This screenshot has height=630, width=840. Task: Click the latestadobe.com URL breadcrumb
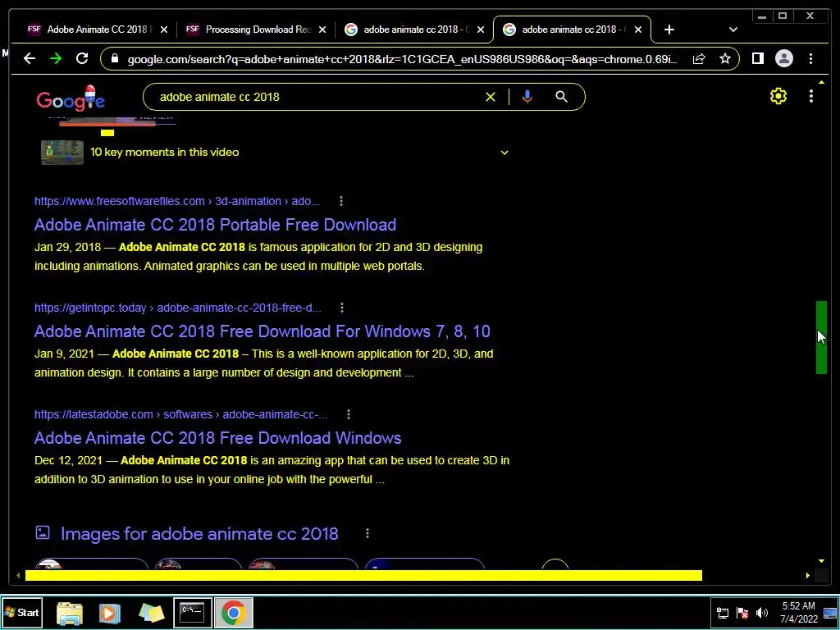coord(181,414)
